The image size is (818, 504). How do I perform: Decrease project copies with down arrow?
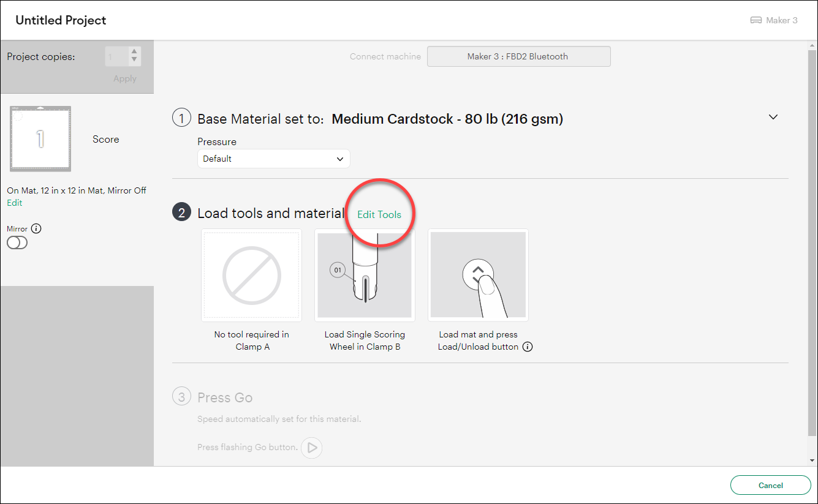[134, 60]
